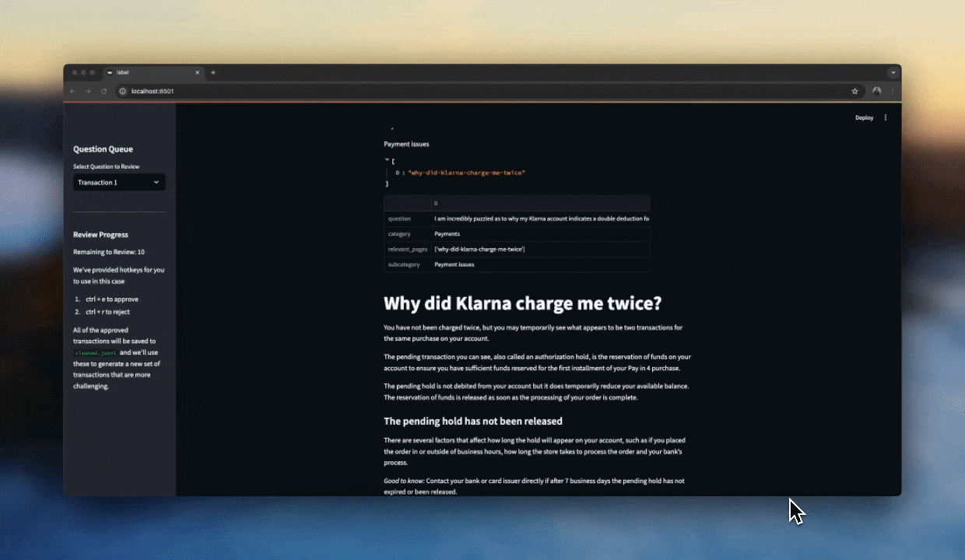The image size is (965, 560).
Task: Open Chrome's three-dot menu
Action: coord(892,91)
